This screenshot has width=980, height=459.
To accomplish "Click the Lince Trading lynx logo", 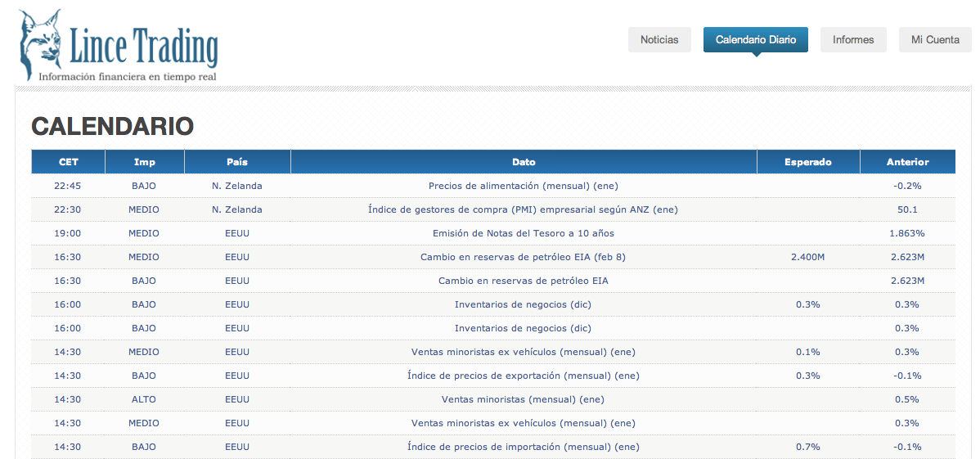I will pos(118,45).
